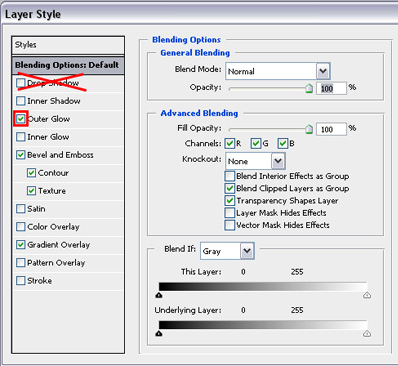Click the Fill Opacity slider thumb
This screenshot has height=366, width=398.
click(309, 129)
